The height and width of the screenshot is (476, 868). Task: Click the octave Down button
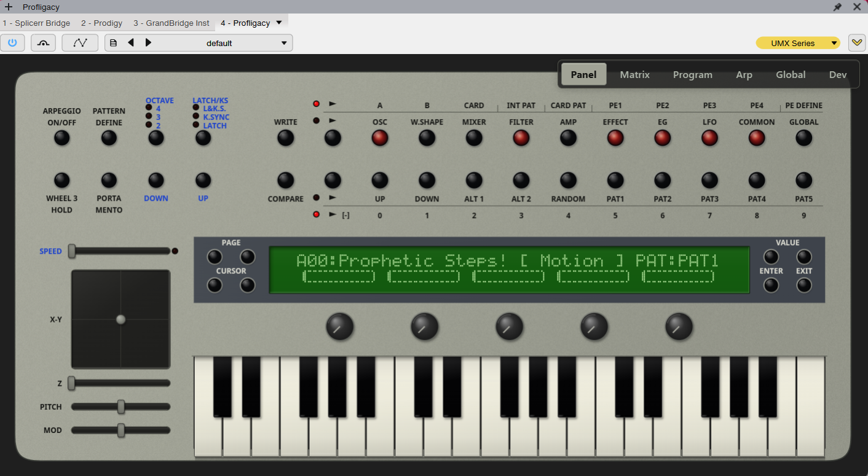coord(156,181)
